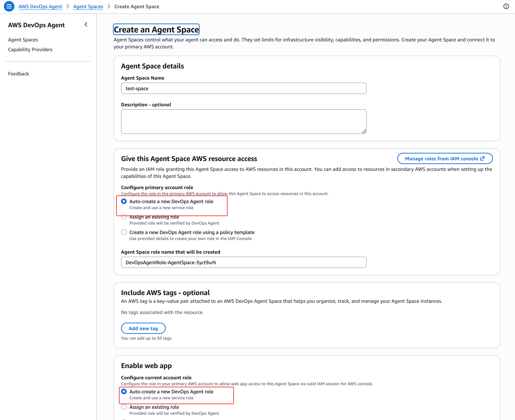Collapse the AWS DevOps Agent side panel
This screenshot has width=515, height=420.
tap(86, 24)
